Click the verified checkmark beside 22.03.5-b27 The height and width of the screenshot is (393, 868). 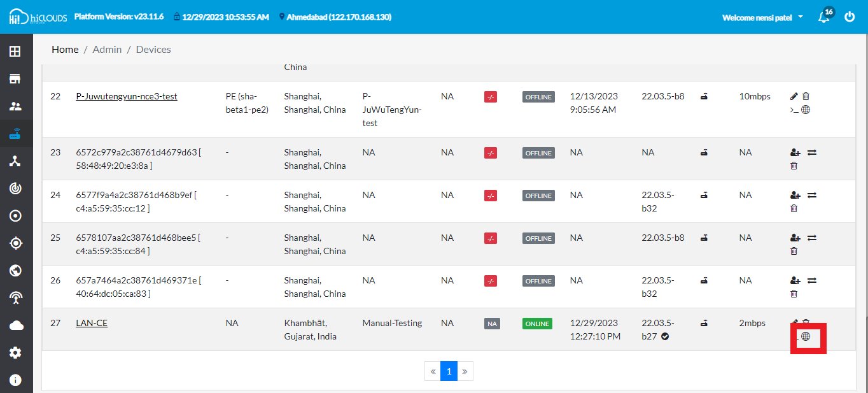(665, 336)
